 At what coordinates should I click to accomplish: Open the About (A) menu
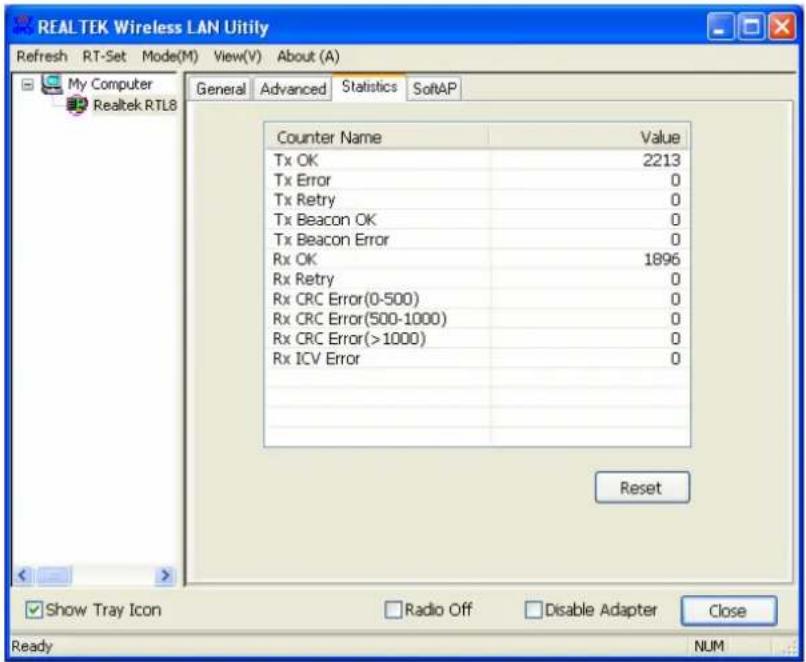pos(308,56)
